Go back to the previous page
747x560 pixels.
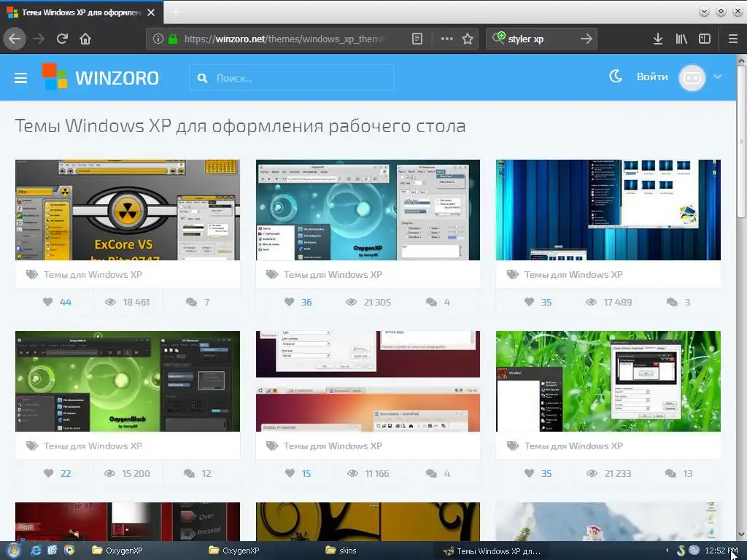tap(15, 39)
